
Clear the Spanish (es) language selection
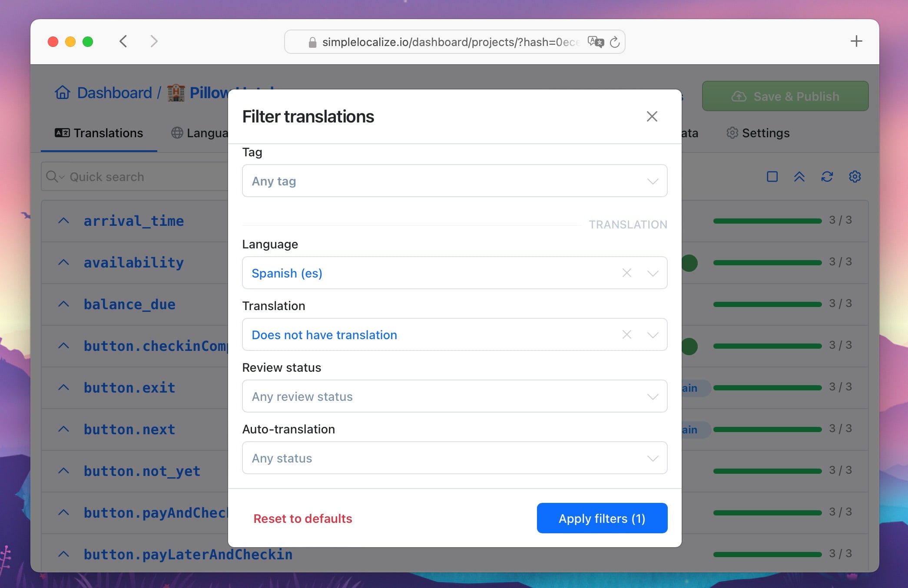626,273
